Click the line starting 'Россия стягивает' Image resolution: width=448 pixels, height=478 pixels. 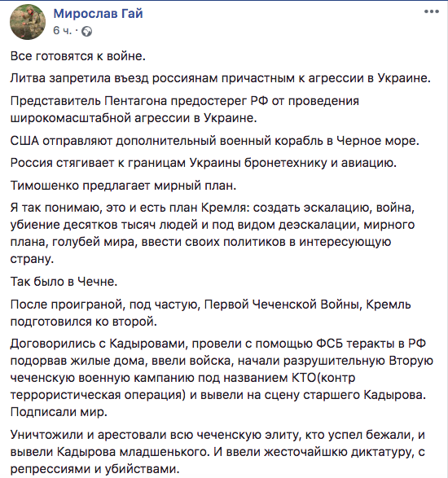[204, 163]
